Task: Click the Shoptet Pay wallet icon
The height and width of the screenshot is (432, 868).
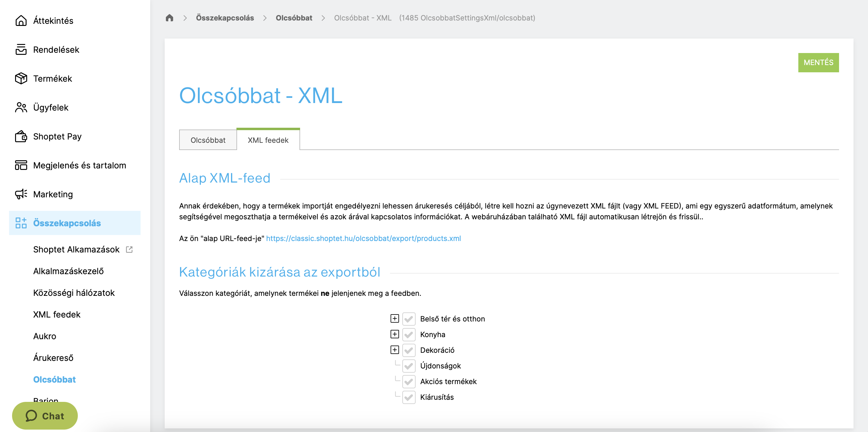Action: click(x=21, y=136)
